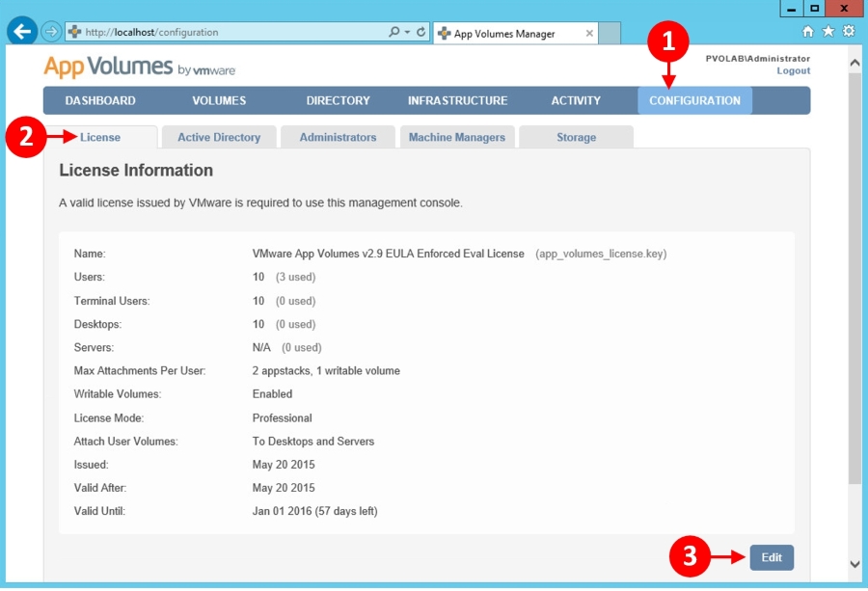Open a new blank browser tab
The image size is (868, 591).
[x=610, y=33]
